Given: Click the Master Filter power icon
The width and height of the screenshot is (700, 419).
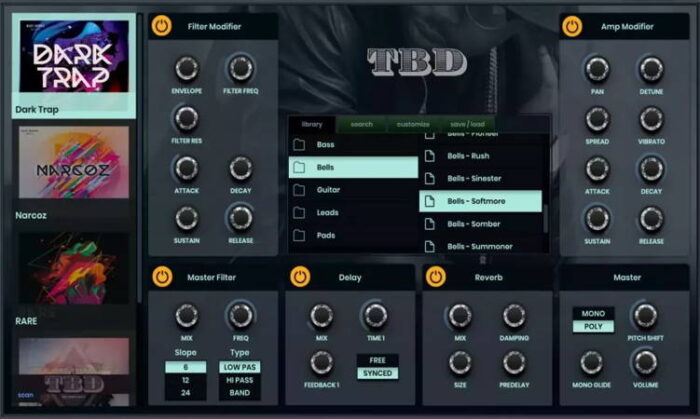Looking at the screenshot, I should pyautogui.click(x=162, y=277).
